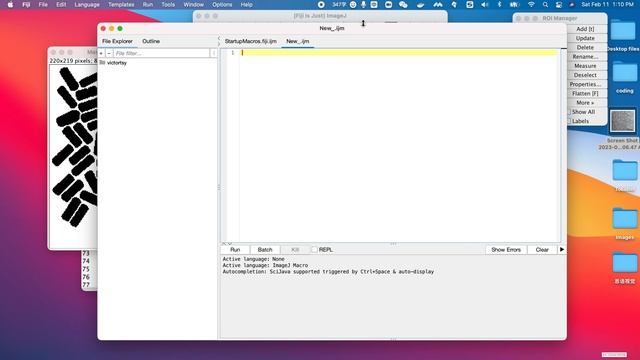Open the Screen Shot thumbnail on desktop
The width and height of the screenshot is (640, 360).
coord(622,121)
